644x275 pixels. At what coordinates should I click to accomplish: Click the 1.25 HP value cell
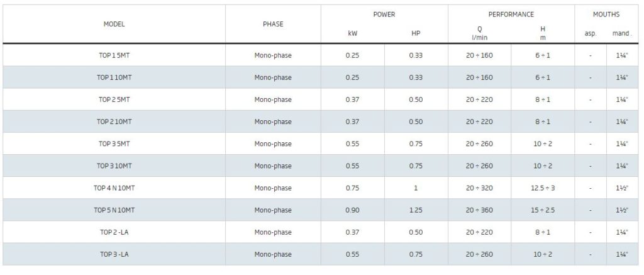tap(416, 210)
